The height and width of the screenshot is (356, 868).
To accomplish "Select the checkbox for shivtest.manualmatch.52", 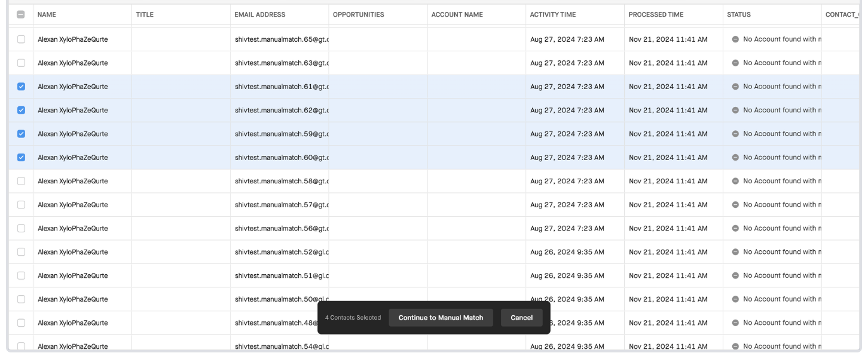I will pos(21,252).
